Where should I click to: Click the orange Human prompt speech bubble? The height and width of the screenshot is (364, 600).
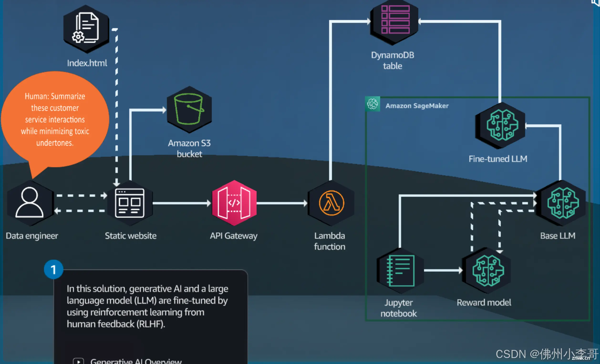click(55, 119)
